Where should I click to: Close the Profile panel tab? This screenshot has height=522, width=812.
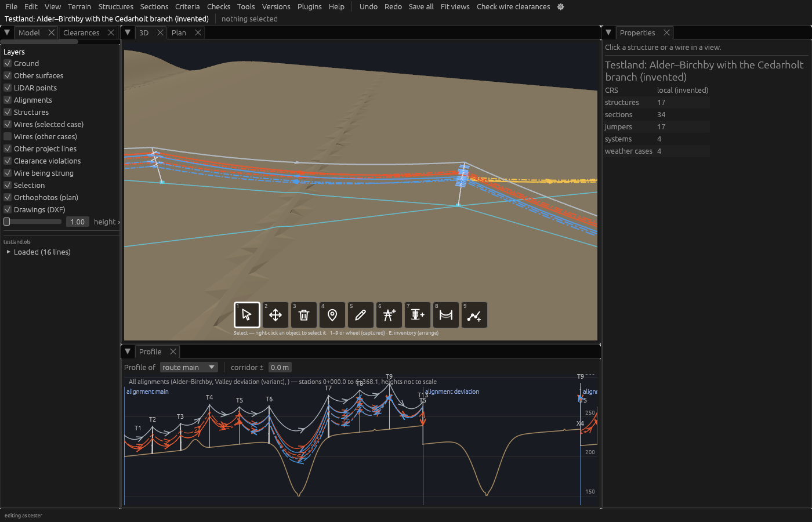click(173, 351)
